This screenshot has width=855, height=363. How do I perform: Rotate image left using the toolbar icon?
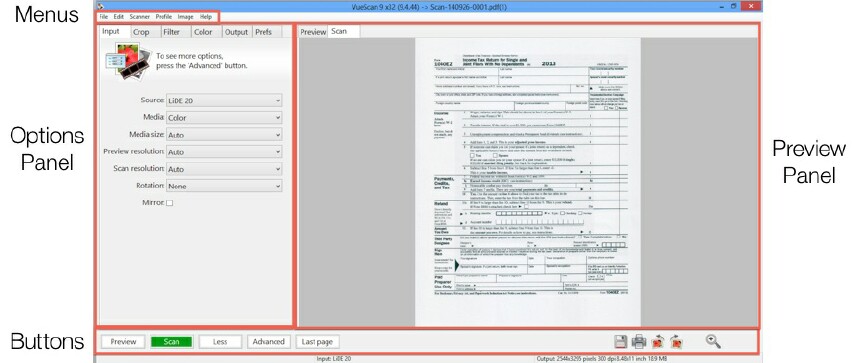[x=658, y=342]
